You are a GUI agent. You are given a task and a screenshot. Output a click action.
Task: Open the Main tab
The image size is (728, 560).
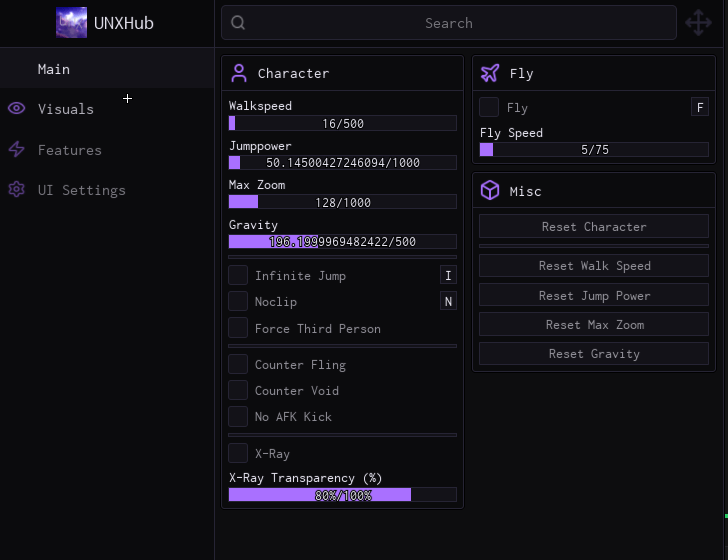(107, 69)
